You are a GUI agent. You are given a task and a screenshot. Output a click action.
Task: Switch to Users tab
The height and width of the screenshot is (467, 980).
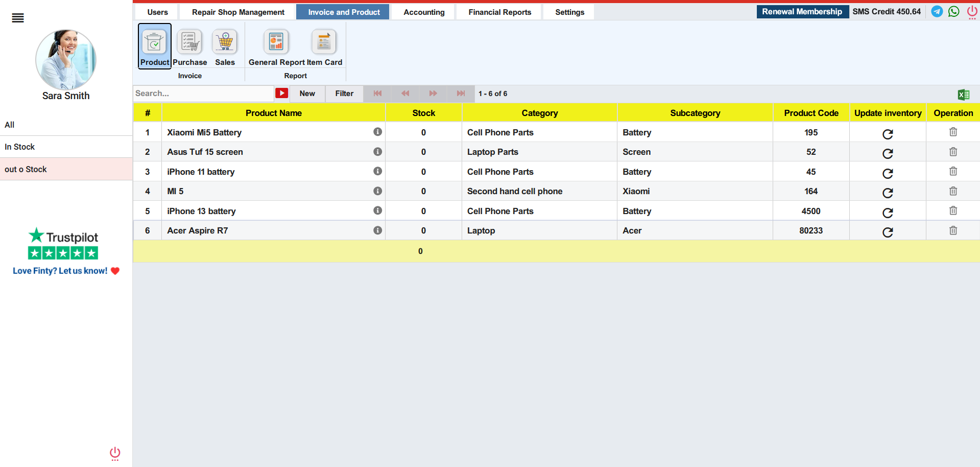pos(157,12)
